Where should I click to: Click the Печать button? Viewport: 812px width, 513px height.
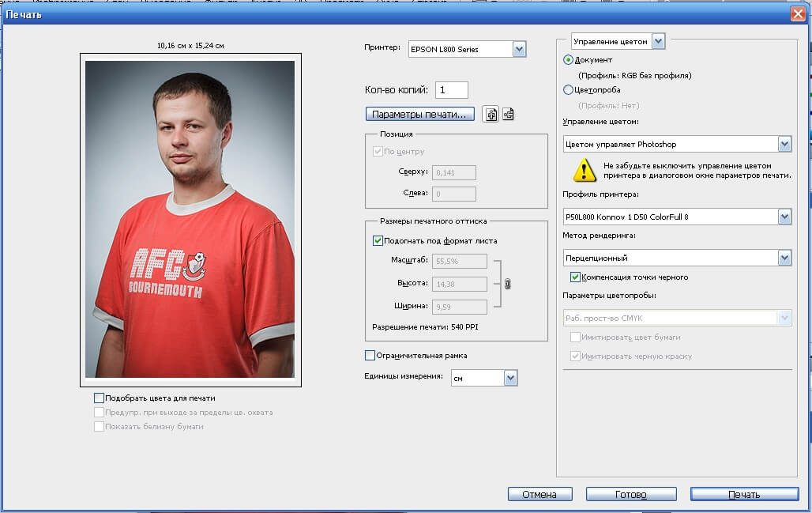(744, 494)
